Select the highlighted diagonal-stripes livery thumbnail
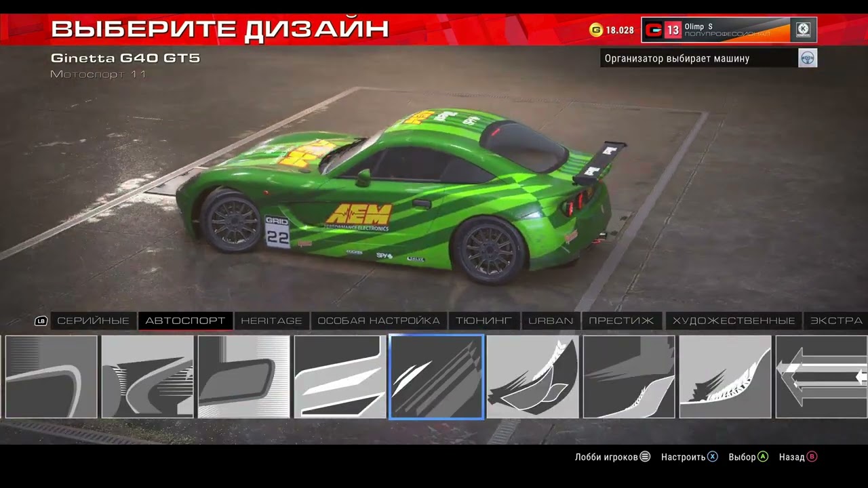Viewport: 868px width, 488px height. (x=436, y=377)
